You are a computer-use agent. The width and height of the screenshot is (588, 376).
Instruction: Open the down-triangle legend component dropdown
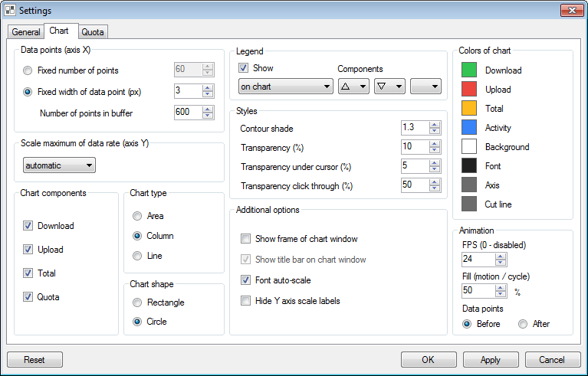[x=389, y=87]
